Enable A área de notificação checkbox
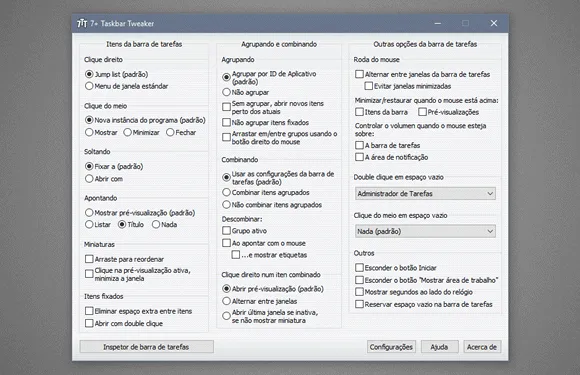Screen dimensions: 580x375 [359, 157]
